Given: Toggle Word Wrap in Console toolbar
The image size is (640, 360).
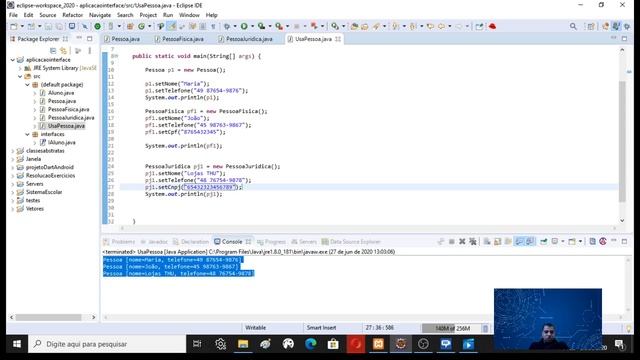Looking at the screenshot, I should coord(508,242).
